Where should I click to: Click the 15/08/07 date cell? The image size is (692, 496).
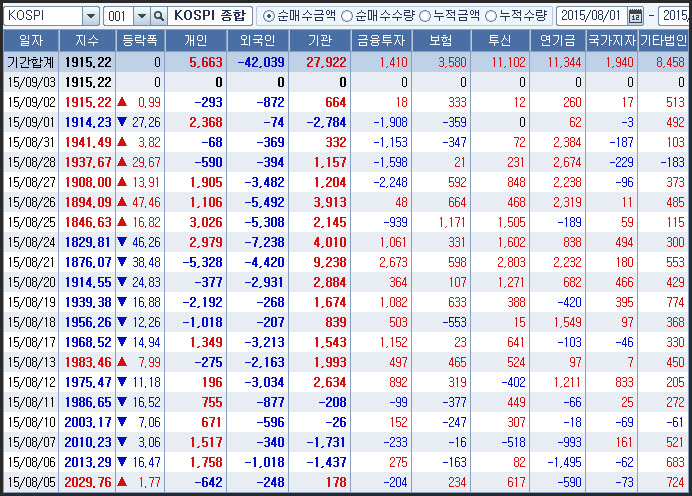[x=31, y=442]
